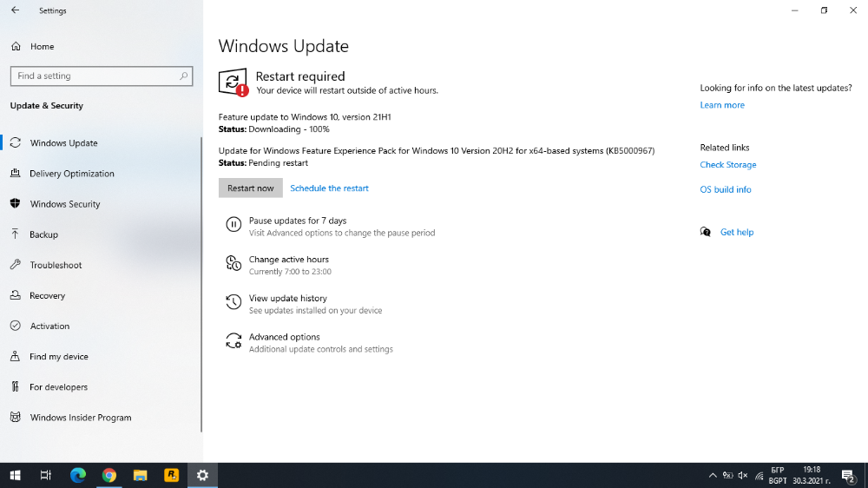Open the Check Storage link
Image resolution: width=868 pixels, height=488 pixels.
tap(728, 164)
